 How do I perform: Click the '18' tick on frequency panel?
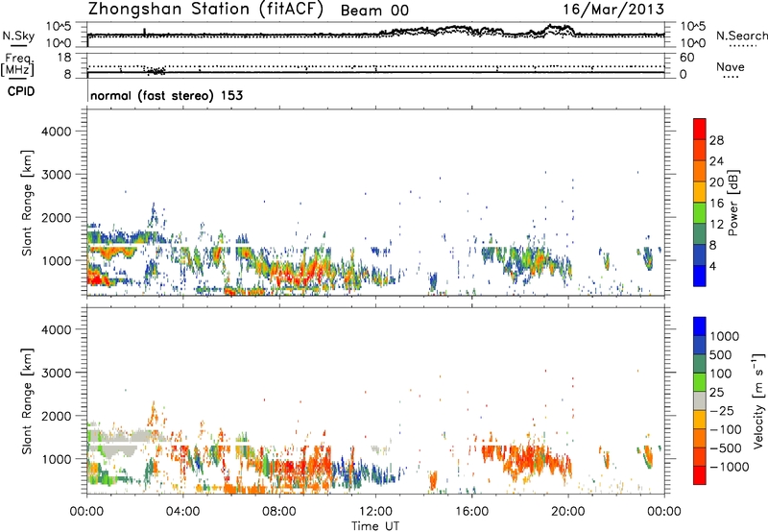click(64, 58)
